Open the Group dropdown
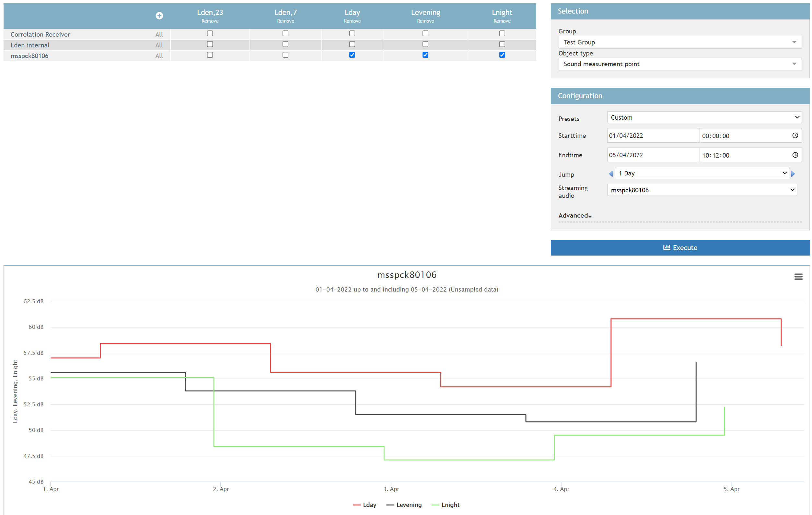Screen dimensions: 812x515 coord(679,42)
